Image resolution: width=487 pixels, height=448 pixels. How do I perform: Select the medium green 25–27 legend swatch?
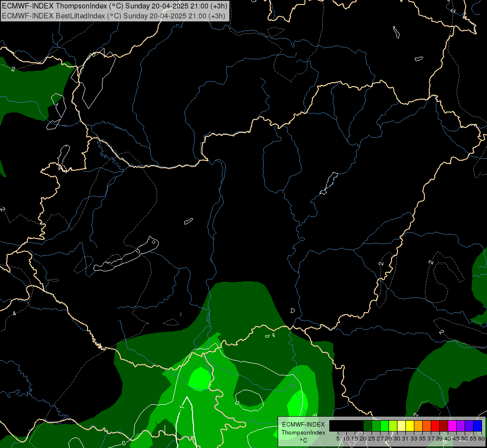tap(376, 426)
